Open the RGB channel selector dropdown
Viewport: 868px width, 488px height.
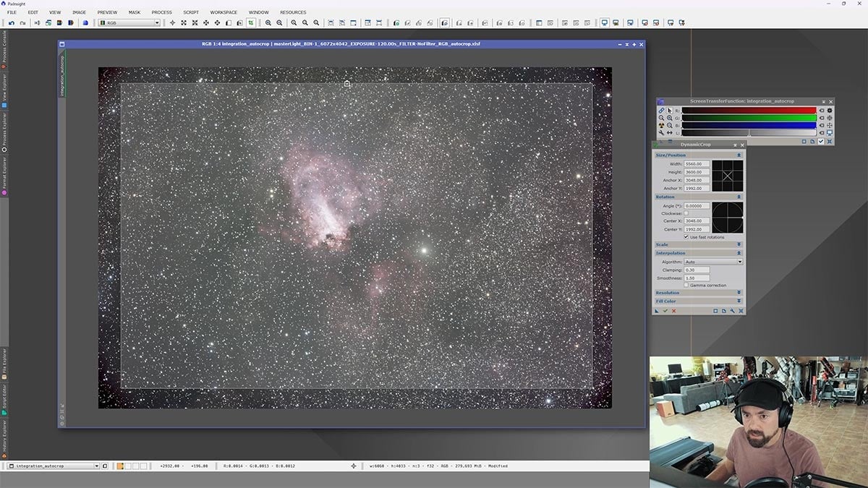click(x=129, y=23)
